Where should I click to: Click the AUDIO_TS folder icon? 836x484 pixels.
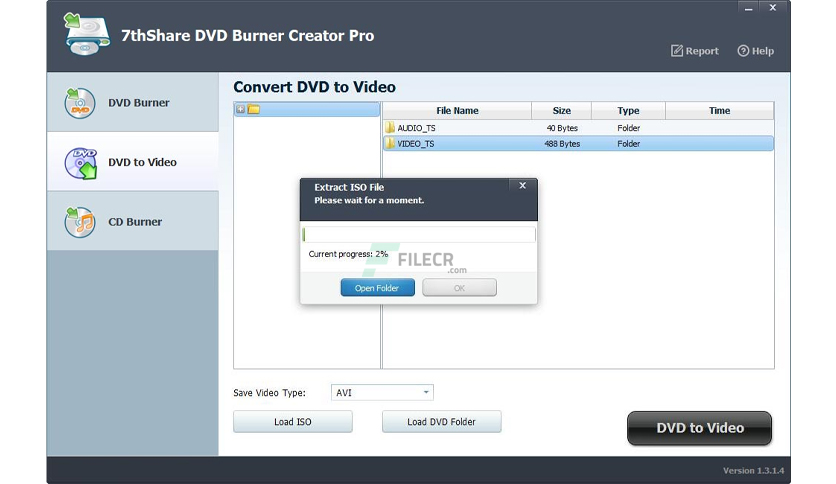[390, 128]
